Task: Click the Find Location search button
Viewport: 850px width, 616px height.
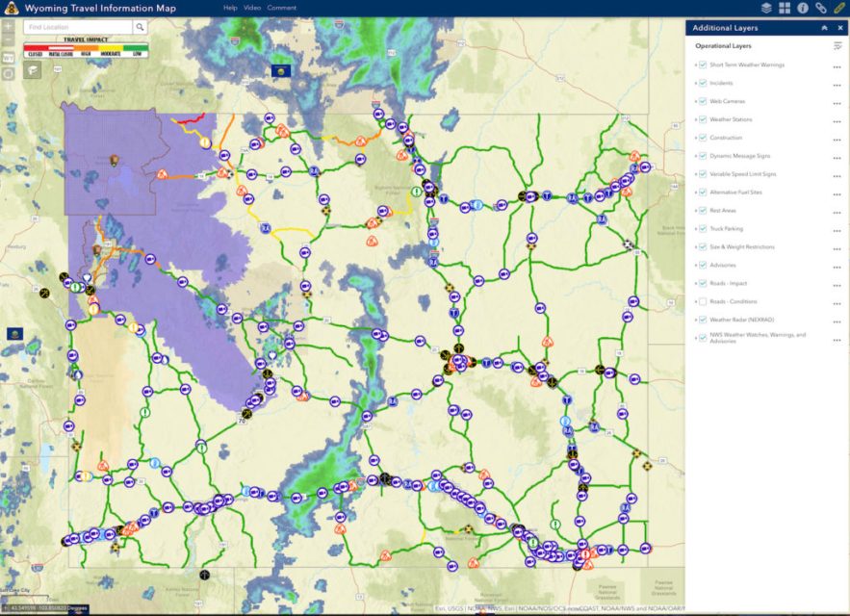Action: 140,27
